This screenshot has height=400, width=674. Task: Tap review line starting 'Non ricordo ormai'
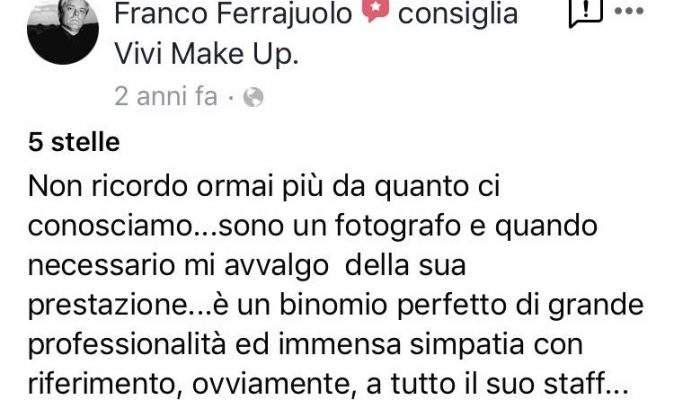pyautogui.click(x=264, y=187)
